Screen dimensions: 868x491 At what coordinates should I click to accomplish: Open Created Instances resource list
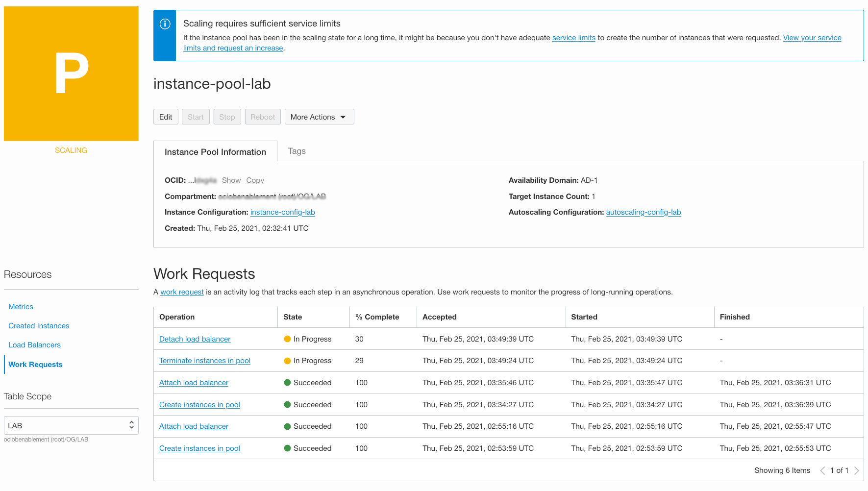click(x=39, y=326)
